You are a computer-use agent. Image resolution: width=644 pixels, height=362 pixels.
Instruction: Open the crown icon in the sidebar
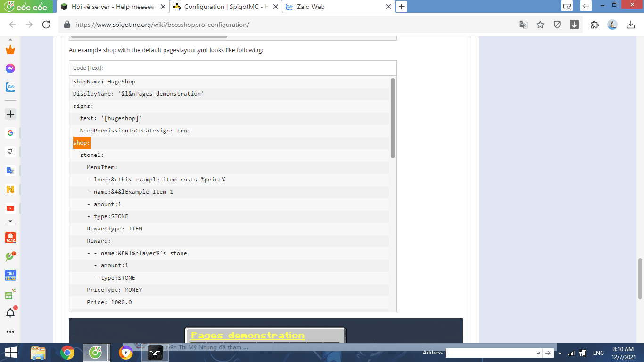point(10,50)
